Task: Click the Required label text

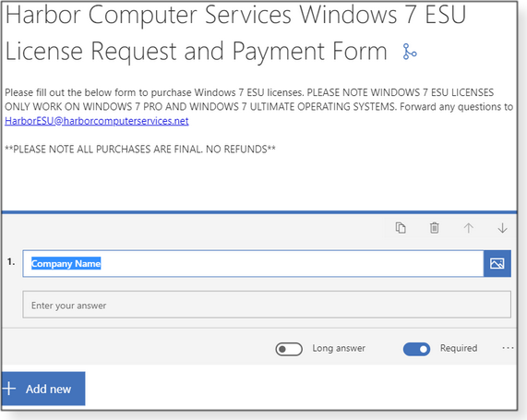Action: [459, 348]
